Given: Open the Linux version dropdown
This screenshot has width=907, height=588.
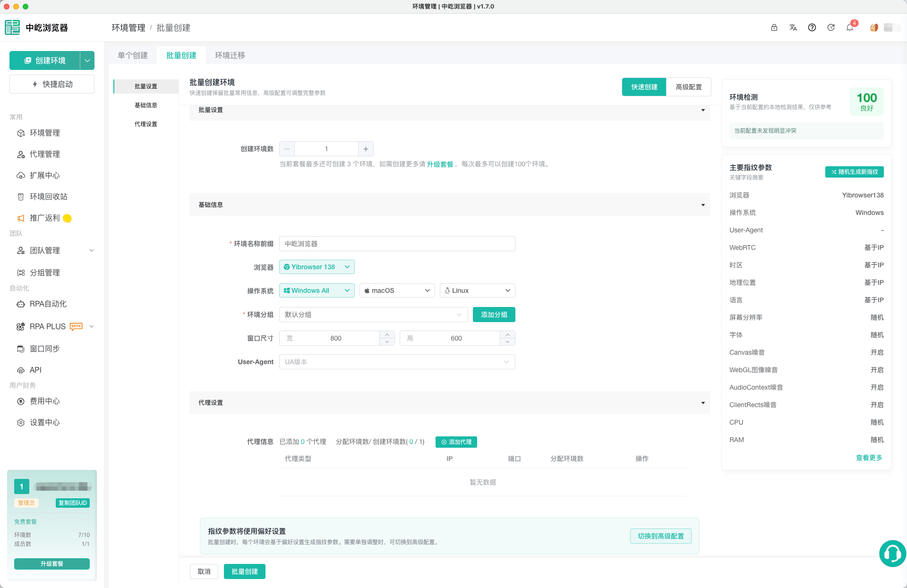Looking at the screenshot, I should [x=478, y=290].
